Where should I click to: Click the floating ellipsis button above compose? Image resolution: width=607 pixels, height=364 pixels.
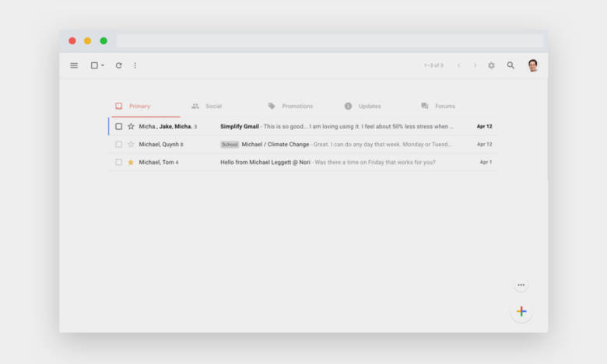coord(521,285)
